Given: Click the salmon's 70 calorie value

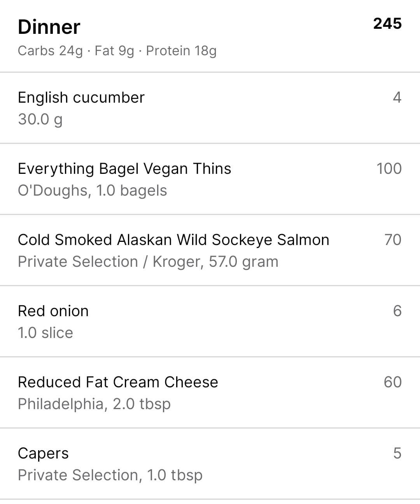Looking at the screenshot, I should [x=393, y=240].
